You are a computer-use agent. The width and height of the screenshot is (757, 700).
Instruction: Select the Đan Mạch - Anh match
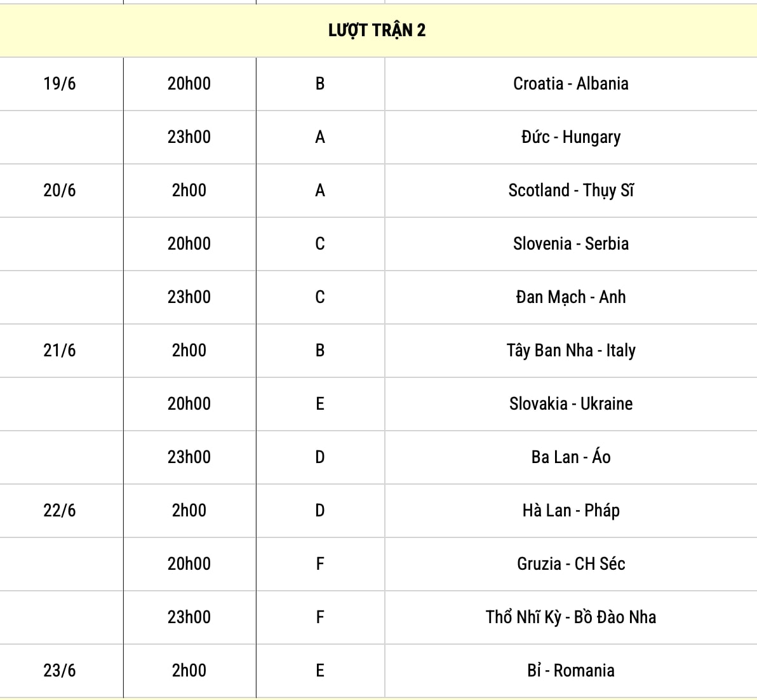tap(571, 297)
